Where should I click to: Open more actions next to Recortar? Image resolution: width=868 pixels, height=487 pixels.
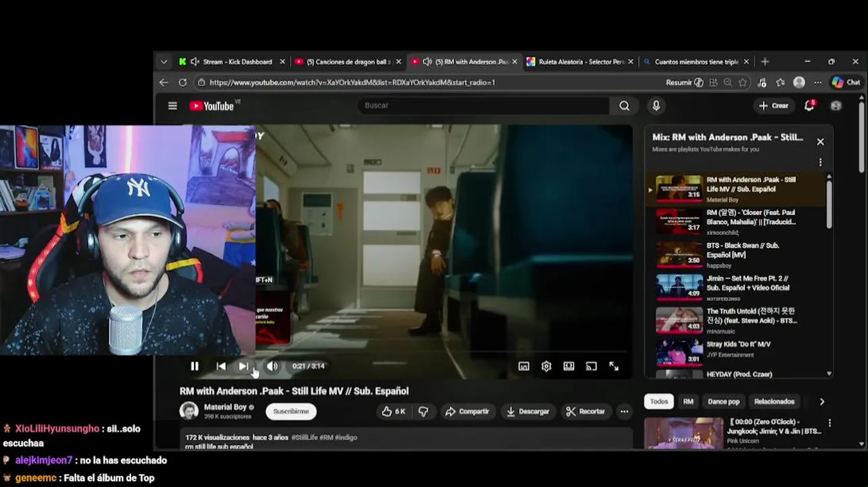[624, 411]
